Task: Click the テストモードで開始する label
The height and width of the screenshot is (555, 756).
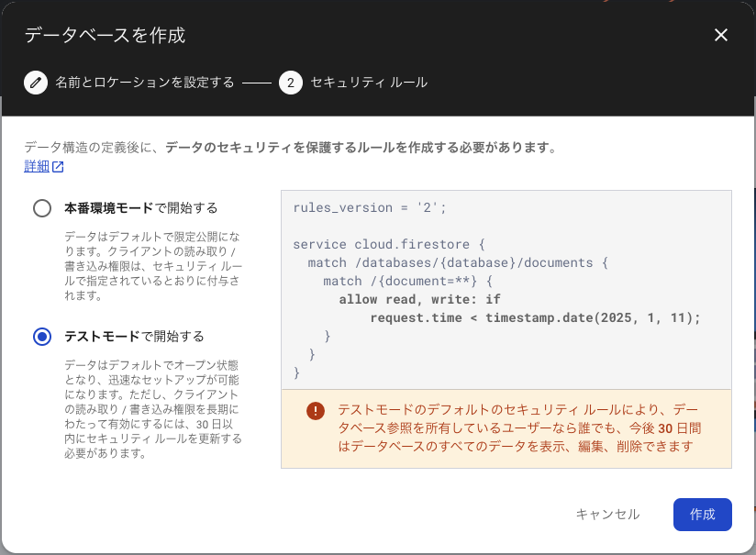Action: coord(134,337)
